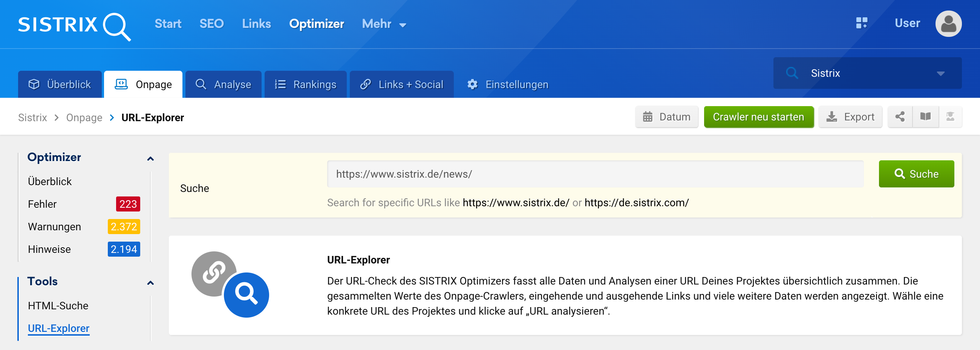The height and width of the screenshot is (350, 980).
Task: Open the dashboard grid icon in header
Action: coord(861,23)
